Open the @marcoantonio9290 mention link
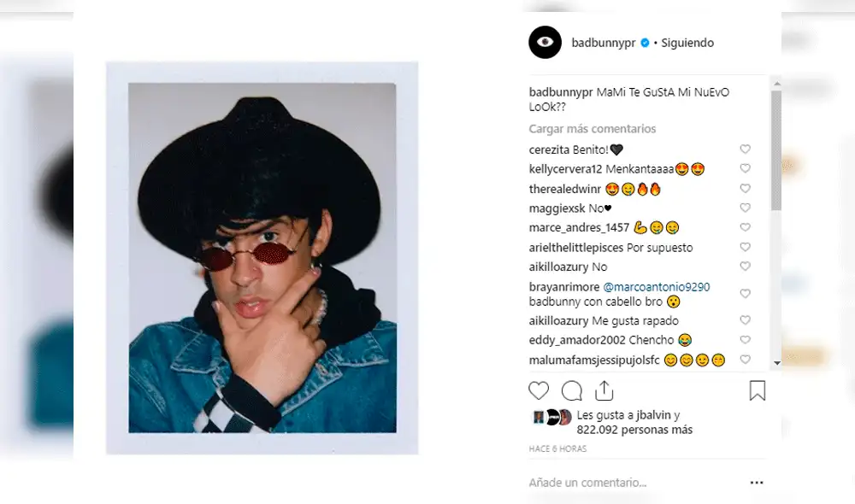The image size is (855, 504). pos(656,286)
